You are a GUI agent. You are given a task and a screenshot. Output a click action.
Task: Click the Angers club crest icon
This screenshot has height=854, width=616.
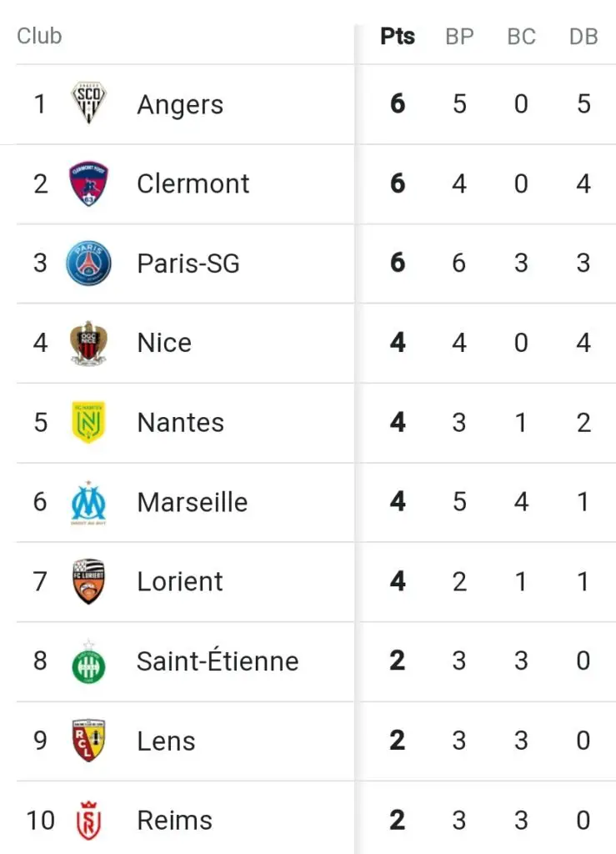coord(88,103)
